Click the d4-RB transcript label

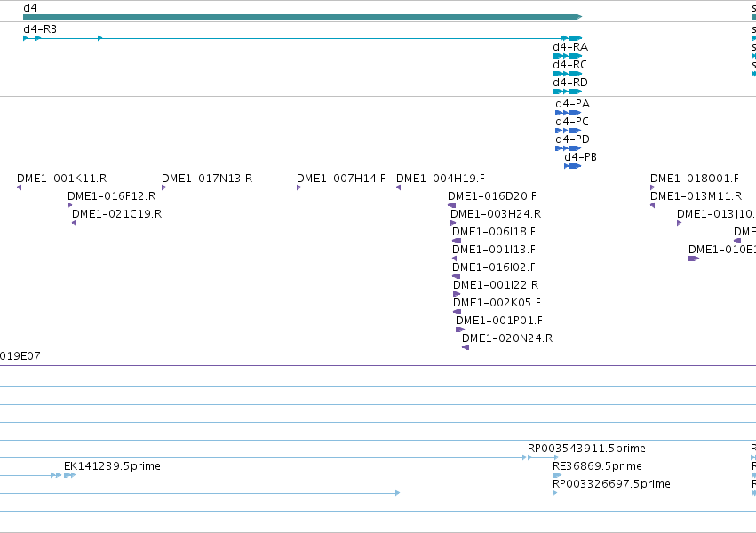tap(40, 29)
